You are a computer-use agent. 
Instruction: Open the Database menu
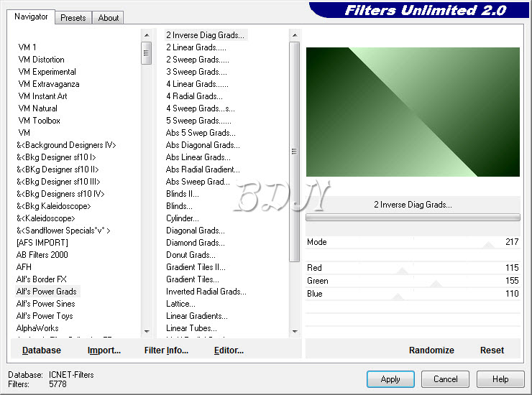pyautogui.click(x=42, y=350)
